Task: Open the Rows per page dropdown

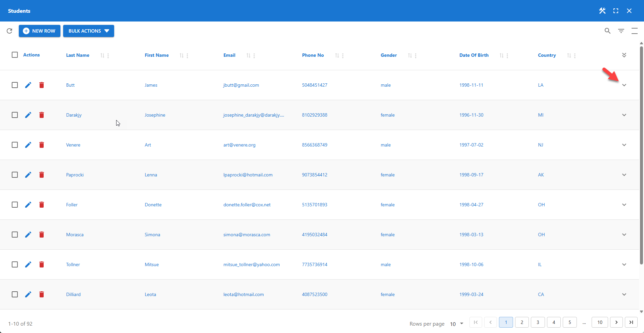Action: [457, 324]
